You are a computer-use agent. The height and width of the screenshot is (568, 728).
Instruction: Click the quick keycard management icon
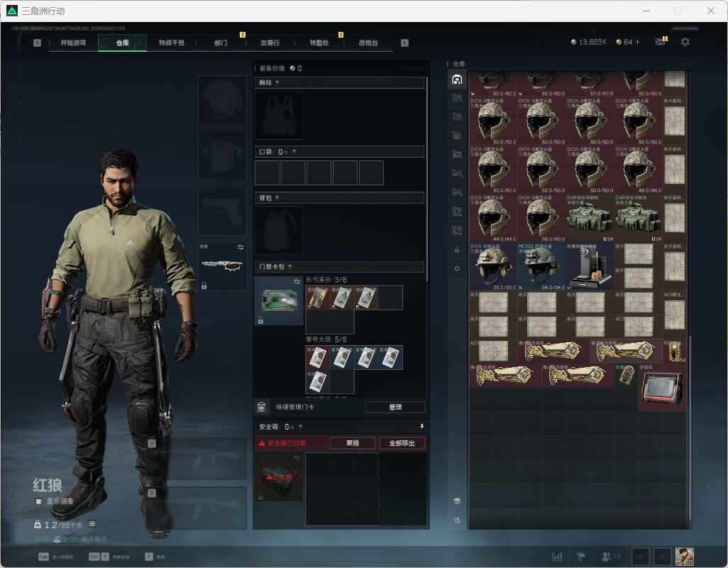(x=261, y=408)
